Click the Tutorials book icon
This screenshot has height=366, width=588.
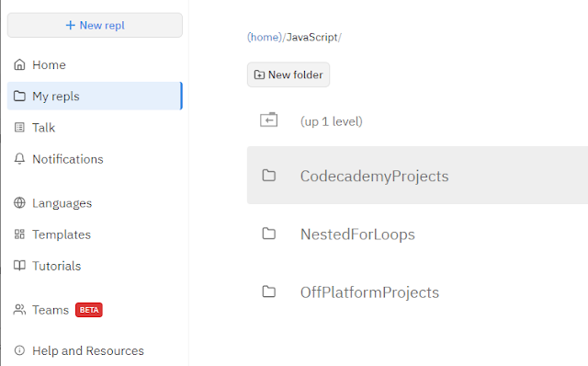(x=19, y=266)
